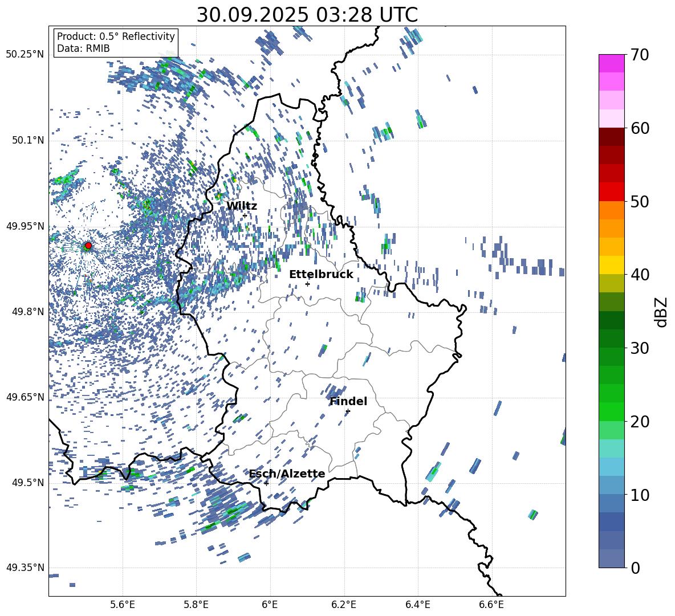Screen dimensions: 675x616
Task: Pick the magenta swatch at top of colorbar
Action: (x=612, y=63)
